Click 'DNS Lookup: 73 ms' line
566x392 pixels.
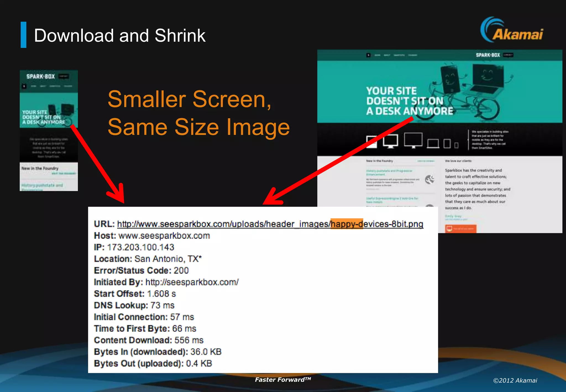pos(134,305)
